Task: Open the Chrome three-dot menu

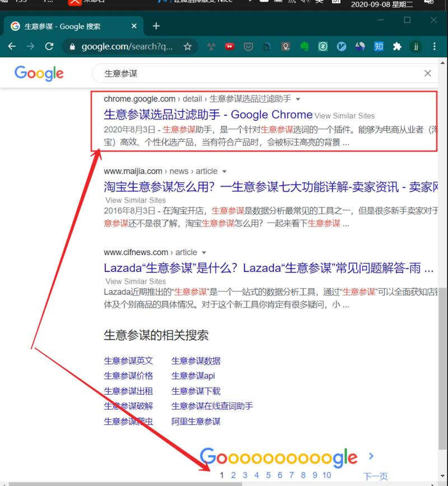Action: pos(434,46)
